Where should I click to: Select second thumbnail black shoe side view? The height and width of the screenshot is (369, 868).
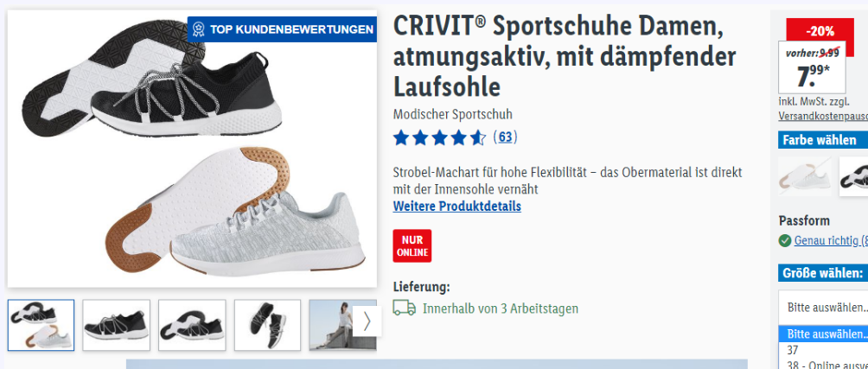pyautogui.click(x=116, y=325)
